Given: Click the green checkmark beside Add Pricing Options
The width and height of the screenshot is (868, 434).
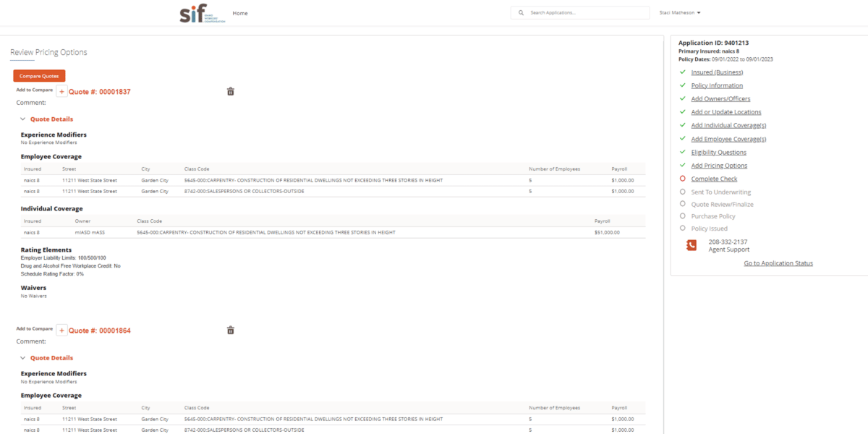Looking at the screenshot, I should pyautogui.click(x=682, y=165).
